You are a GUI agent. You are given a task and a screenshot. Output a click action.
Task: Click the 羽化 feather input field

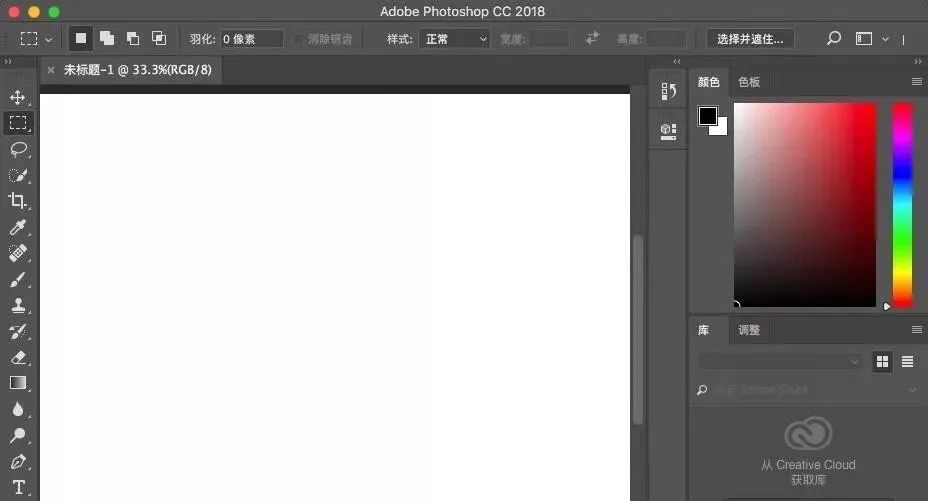coord(252,39)
